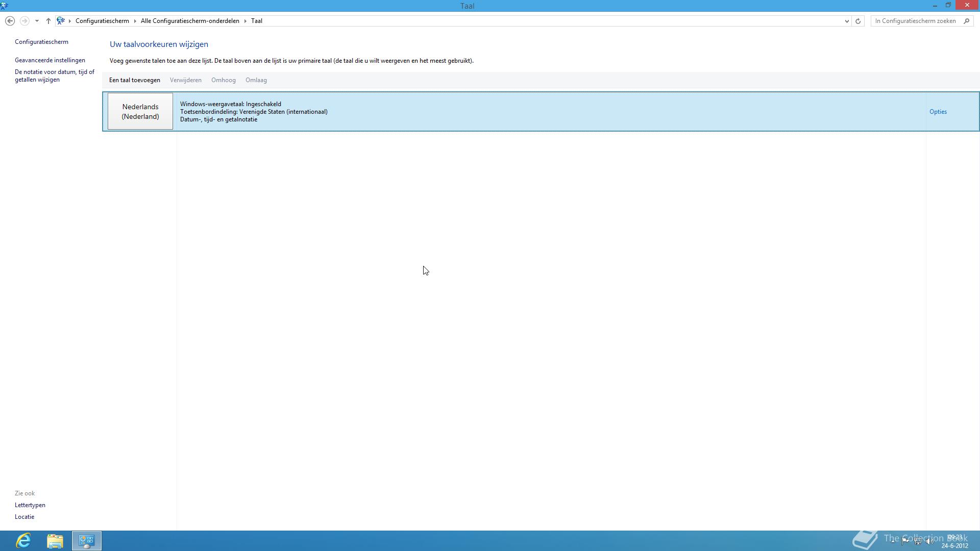Screen dimensions: 980x551
Task: Click the network tray icon
Action: pos(918,541)
